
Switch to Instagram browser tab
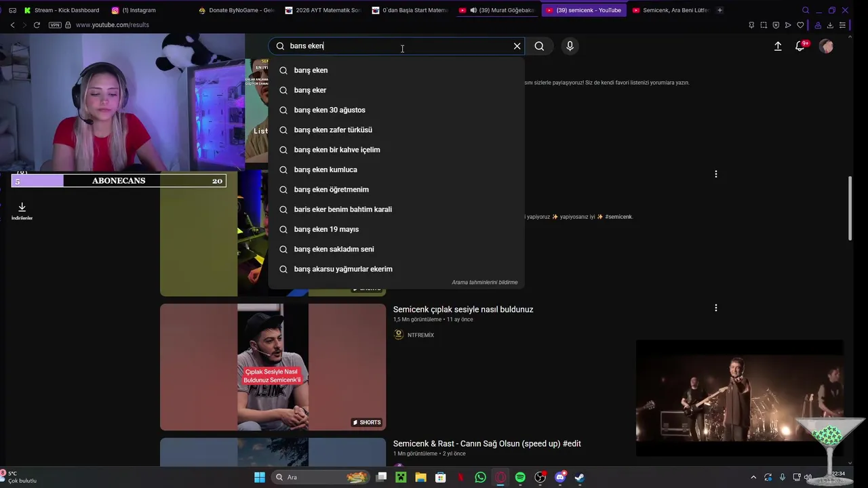pyautogui.click(x=134, y=10)
